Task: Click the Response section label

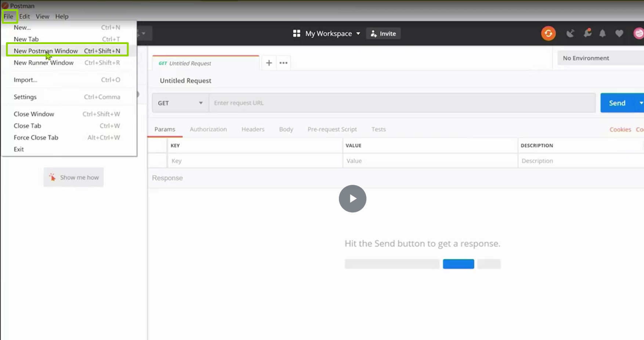Action: 167,178
